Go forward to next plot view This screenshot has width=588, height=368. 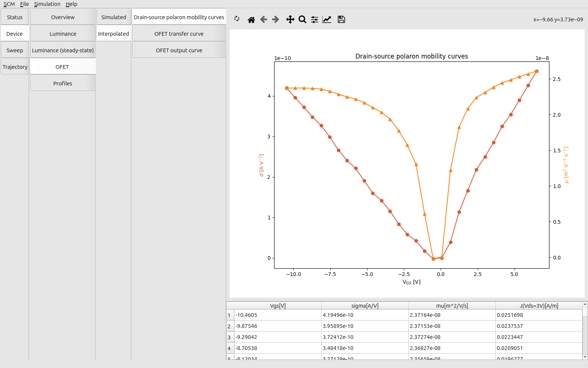[276, 20]
